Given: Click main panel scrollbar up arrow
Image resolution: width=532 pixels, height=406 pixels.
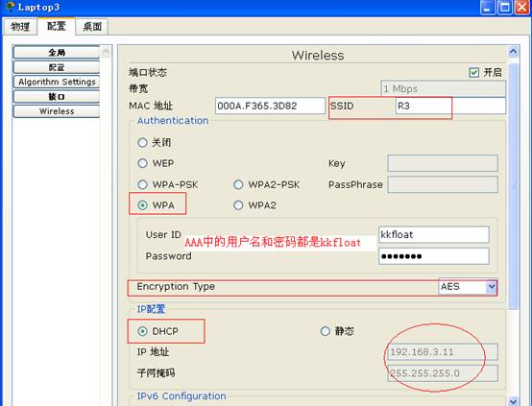Looking at the screenshot, I should 513,51.
